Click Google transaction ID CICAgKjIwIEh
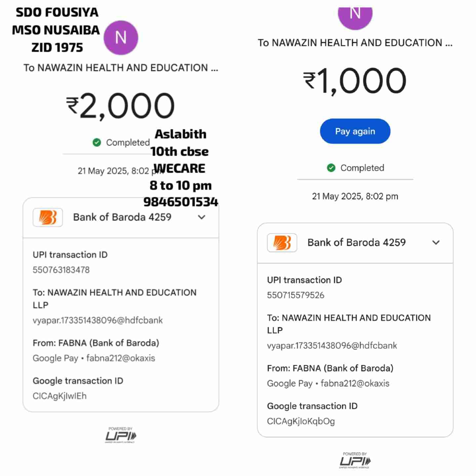Viewport: 476px width, 476px height. 59,396
